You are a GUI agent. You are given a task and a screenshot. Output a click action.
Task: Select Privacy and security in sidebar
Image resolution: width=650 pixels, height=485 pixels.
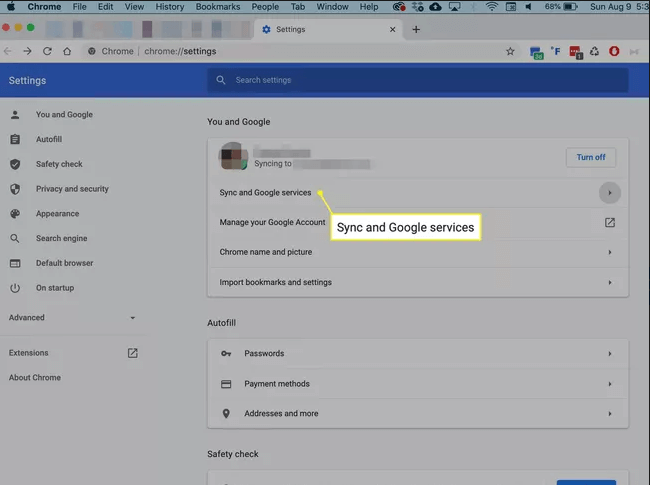point(72,189)
